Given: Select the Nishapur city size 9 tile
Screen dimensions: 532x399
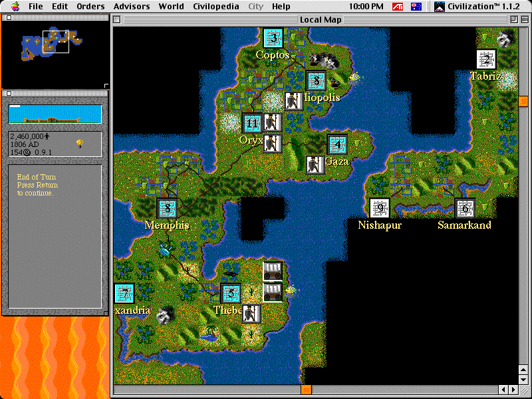Looking at the screenshot, I should point(380,208).
